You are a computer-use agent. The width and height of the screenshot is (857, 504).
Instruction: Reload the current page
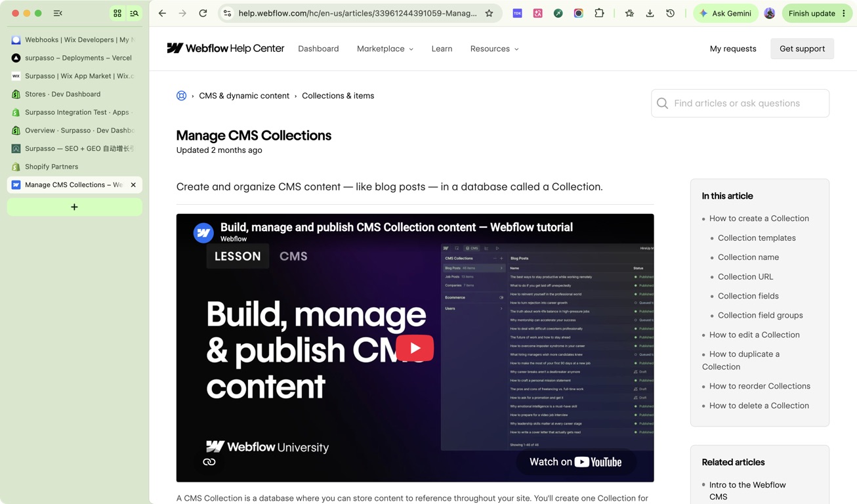[x=203, y=13]
